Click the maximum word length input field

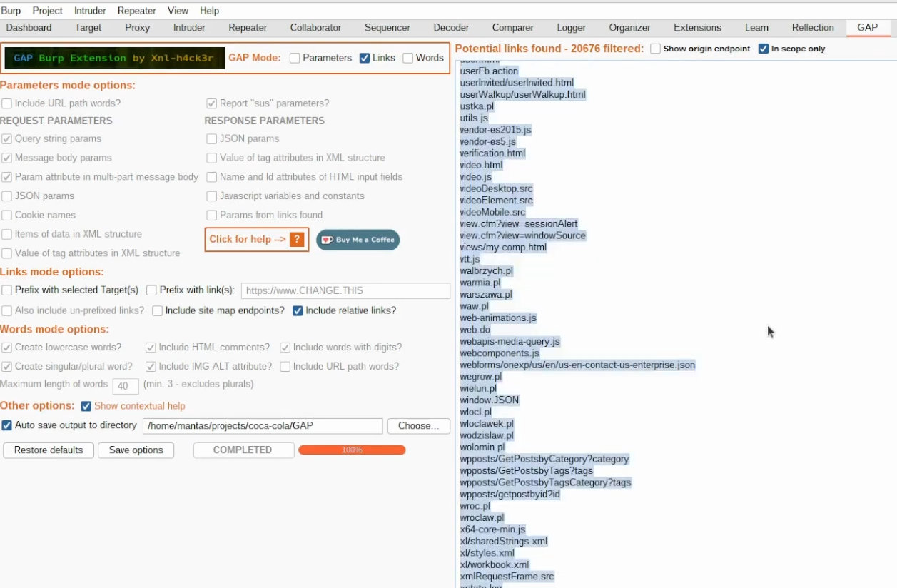(126, 385)
